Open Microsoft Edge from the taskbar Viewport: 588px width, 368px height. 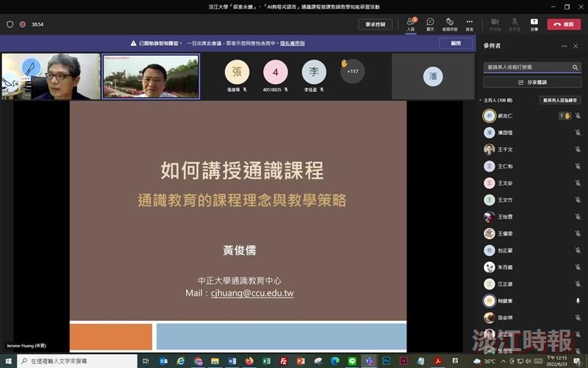click(x=335, y=361)
